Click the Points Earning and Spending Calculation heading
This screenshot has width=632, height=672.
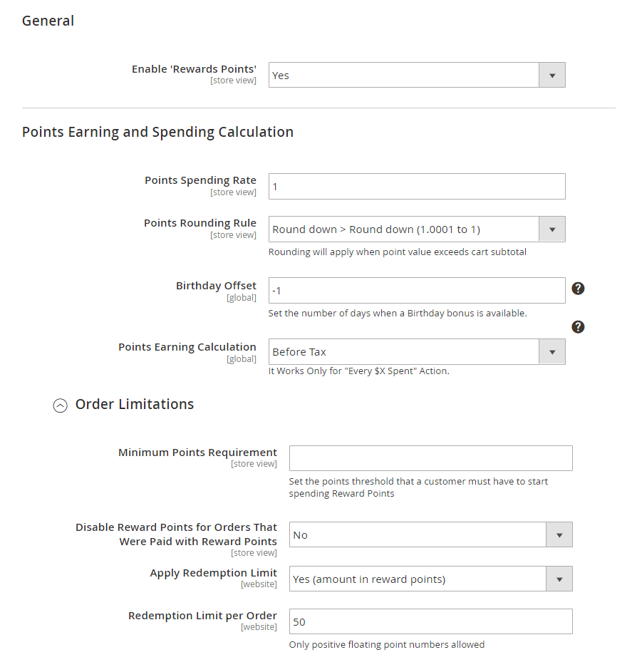(157, 133)
